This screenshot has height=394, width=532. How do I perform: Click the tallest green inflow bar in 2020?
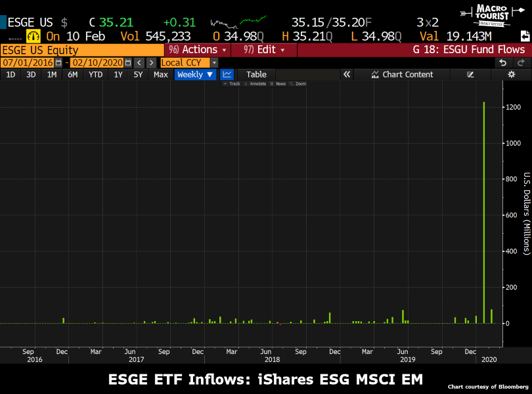click(484, 213)
